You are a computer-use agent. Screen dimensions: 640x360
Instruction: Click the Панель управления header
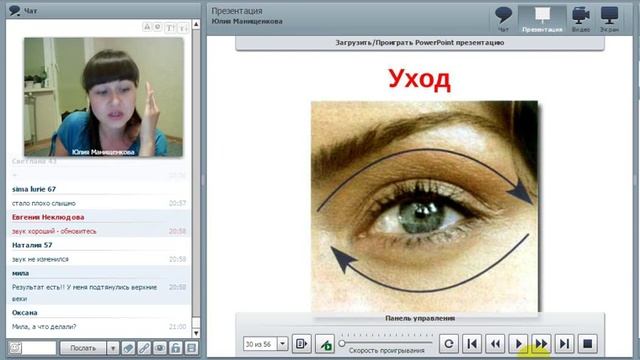click(420, 318)
